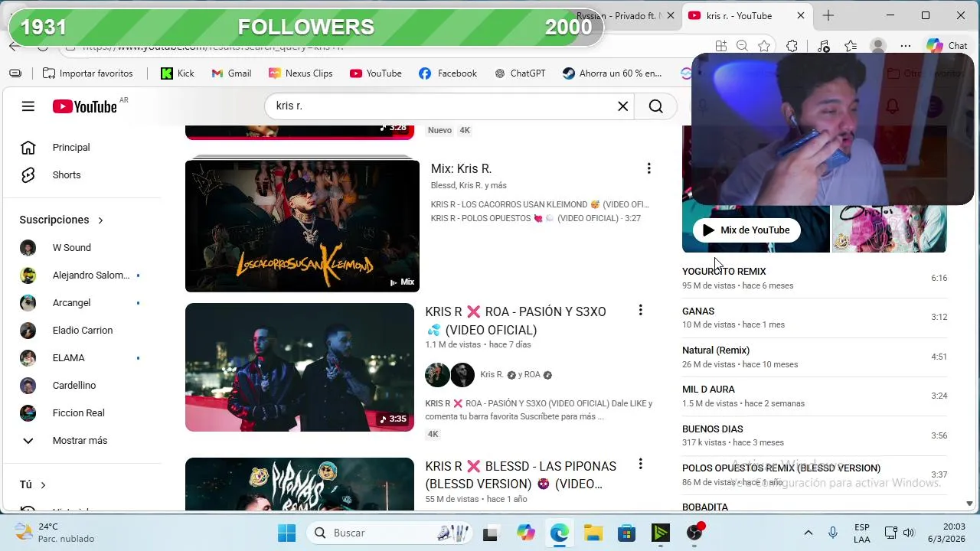This screenshot has height=551, width=980.
Task: Open the Gmail bookmark
Action: click(231, 73)
